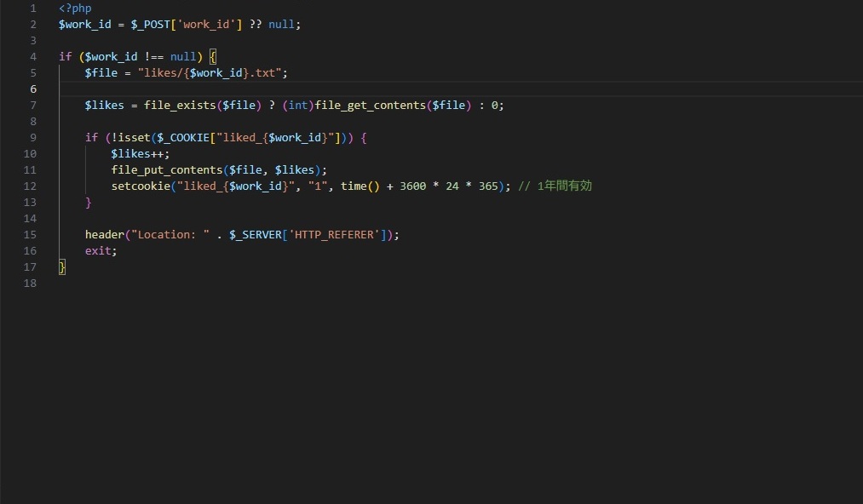Click the closing brace on line 17
The image size is (863, 504).
[x=61, y=266]
